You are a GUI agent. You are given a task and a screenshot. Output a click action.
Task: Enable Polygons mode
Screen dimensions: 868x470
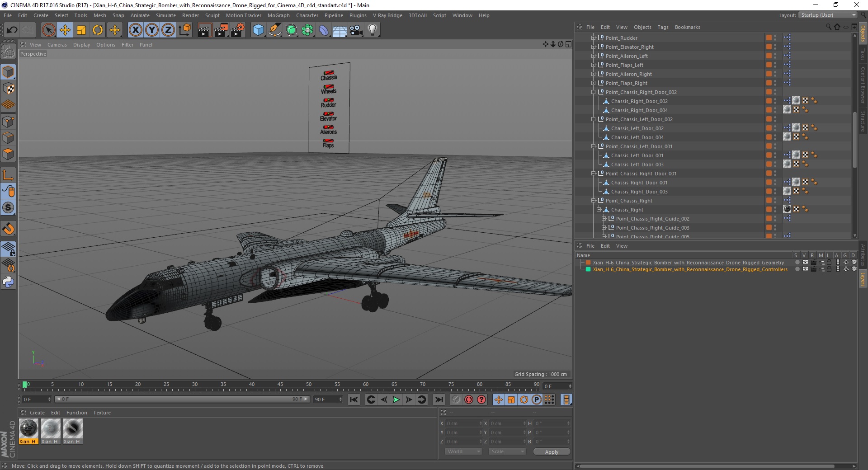(8, 154)
